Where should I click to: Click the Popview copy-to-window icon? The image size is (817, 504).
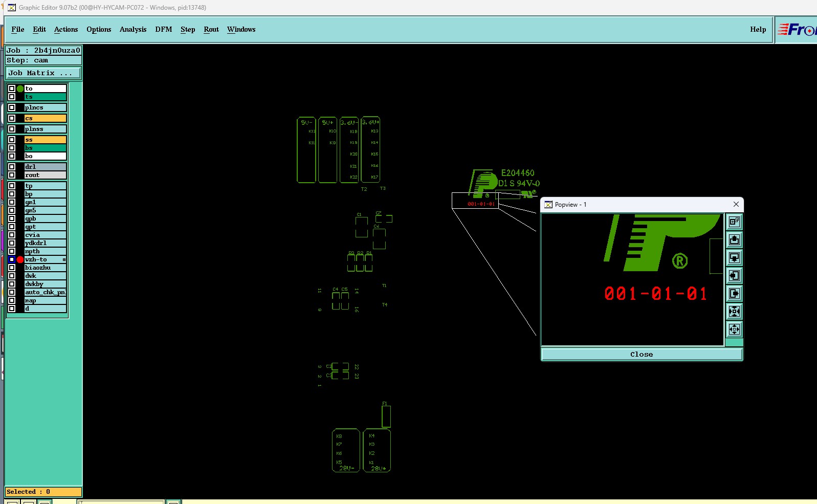click(x=734, y=222)
